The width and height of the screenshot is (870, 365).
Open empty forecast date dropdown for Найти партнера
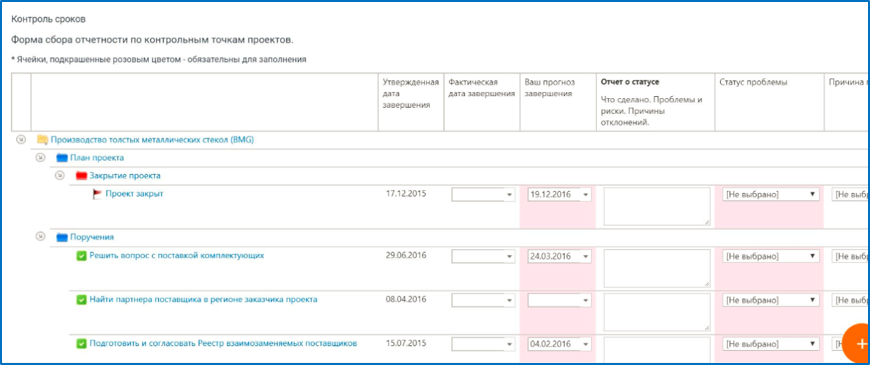tap(559, 300)
